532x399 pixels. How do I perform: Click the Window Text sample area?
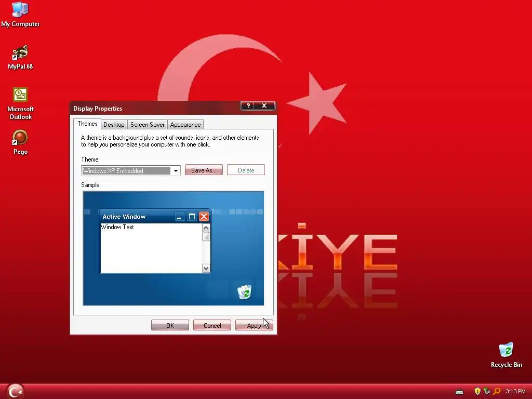(151, 248)
